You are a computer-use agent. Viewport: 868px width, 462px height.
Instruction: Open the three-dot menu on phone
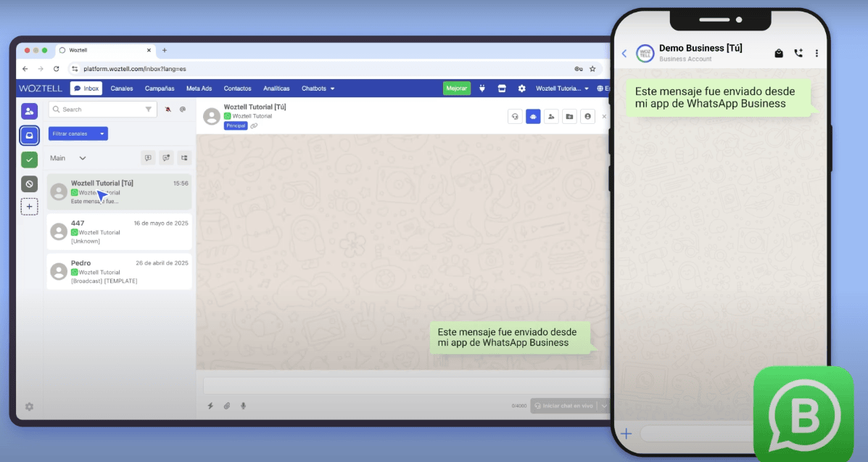coord(817,53)
